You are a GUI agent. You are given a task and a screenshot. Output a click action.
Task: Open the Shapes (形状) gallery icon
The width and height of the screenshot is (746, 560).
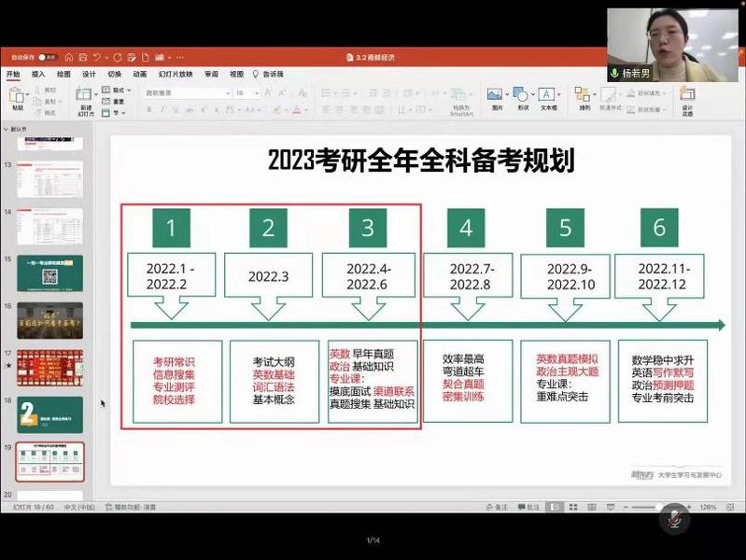pyautogui.click(x=522, y=96)
